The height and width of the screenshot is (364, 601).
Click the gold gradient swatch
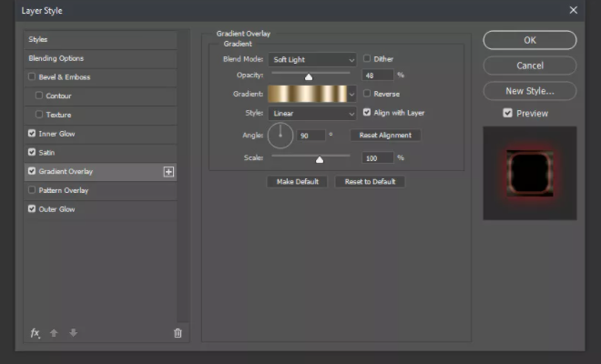[308, 94]
